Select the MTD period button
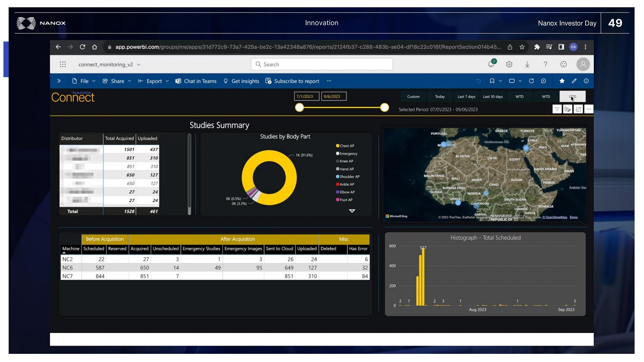The height and width of the screenshot is (362, 644). 546,97
